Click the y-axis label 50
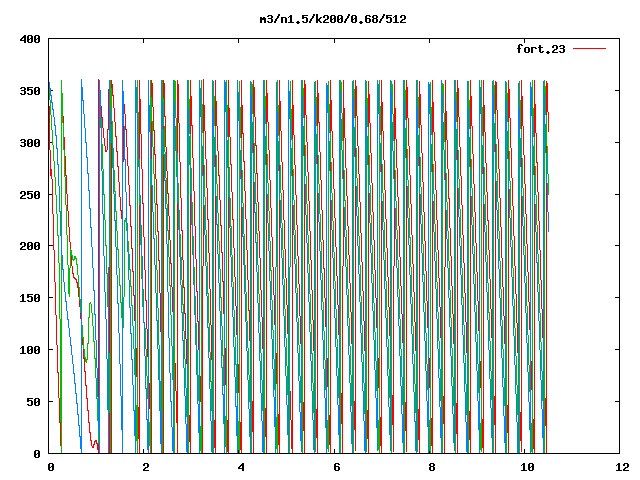This screenshot has width=640, height=480. pyautogui.click(x=33, y=402)
